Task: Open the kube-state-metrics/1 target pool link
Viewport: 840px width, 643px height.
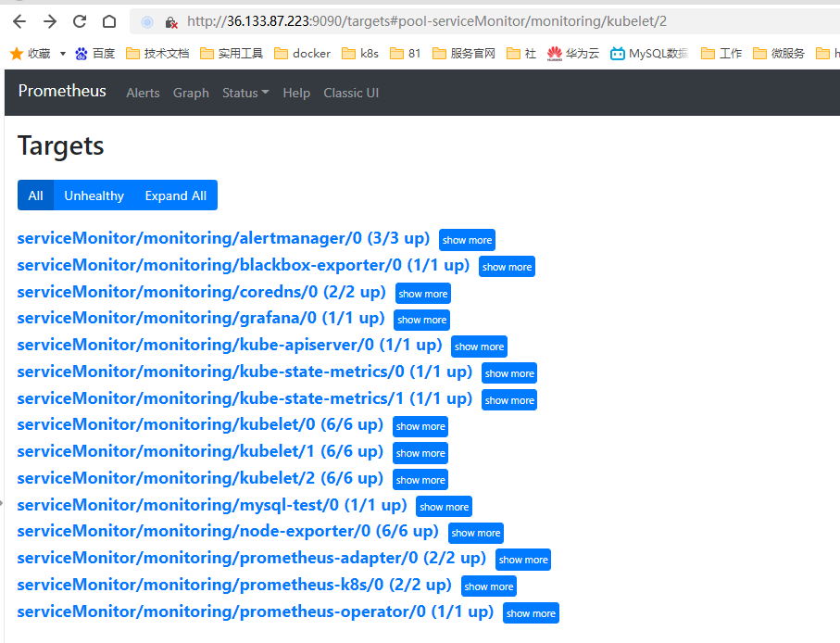Action: pos(244,398)
